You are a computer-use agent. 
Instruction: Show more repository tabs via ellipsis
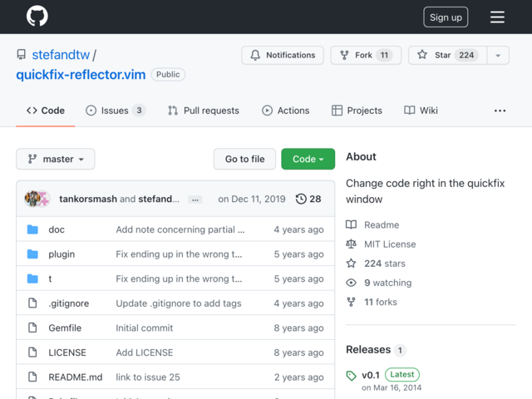tap(500, 111)
